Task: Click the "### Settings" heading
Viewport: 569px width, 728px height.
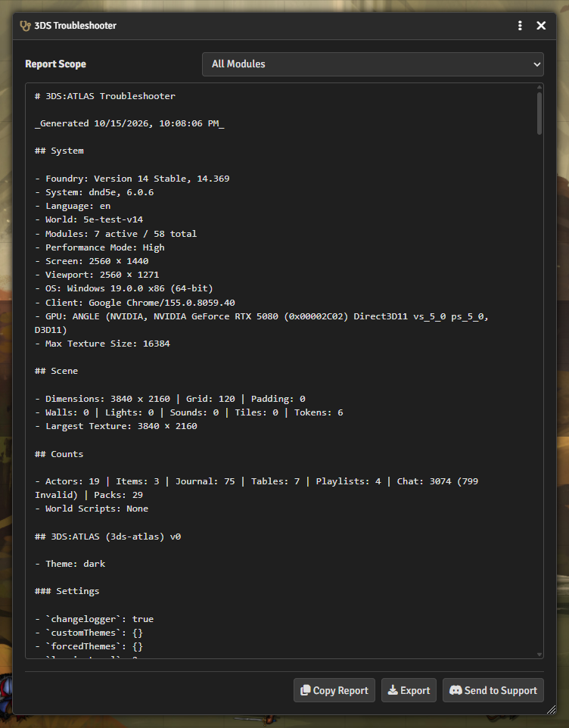Action: 67,591
